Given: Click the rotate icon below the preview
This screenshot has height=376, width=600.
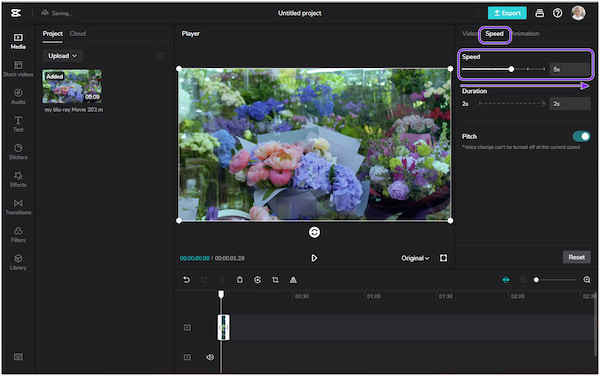Looking at the screenshot, I should tap(314, 232).
